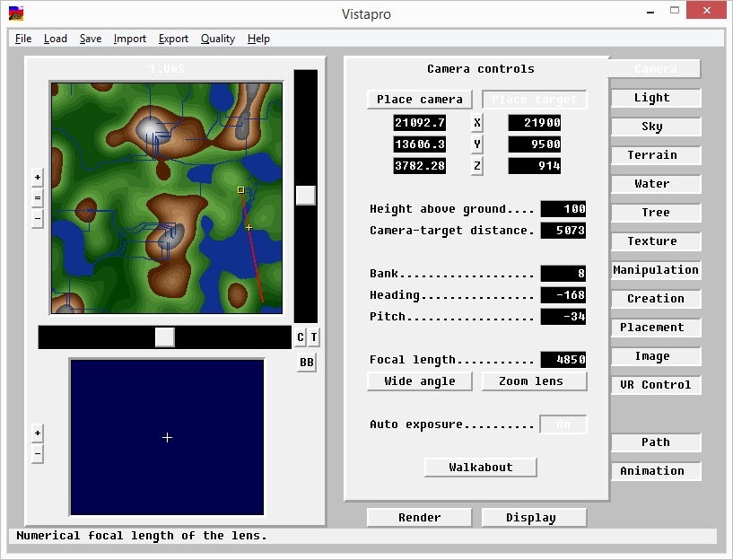The height and width of the screenshot is (560, 733).
Task: Open the Animation panel
Action: [656, 471]
